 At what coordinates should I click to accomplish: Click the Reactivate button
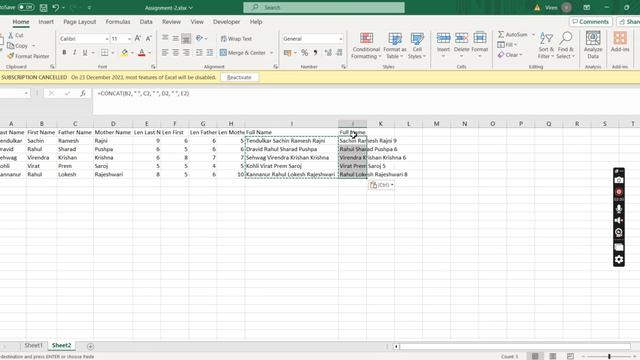[239, 77]
